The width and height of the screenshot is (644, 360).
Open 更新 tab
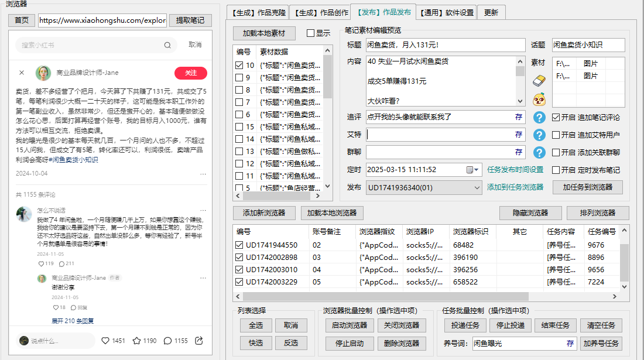(491, 13)
